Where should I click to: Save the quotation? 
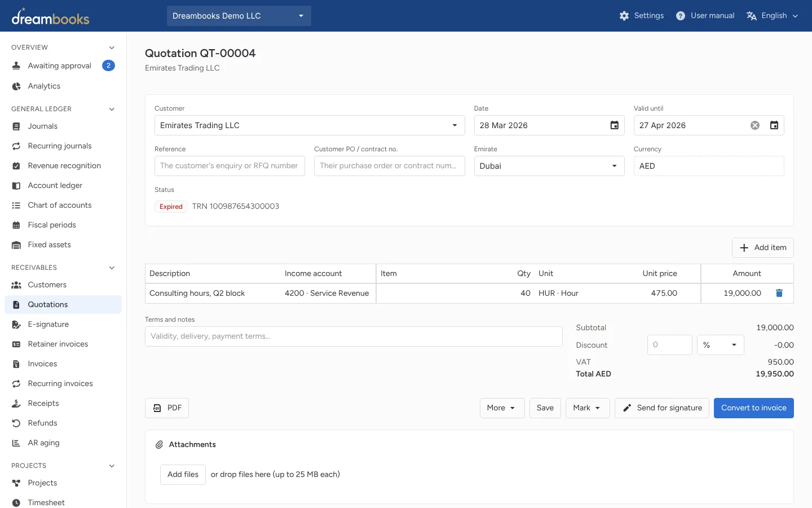pyautogui.click(x=545, y=408)
